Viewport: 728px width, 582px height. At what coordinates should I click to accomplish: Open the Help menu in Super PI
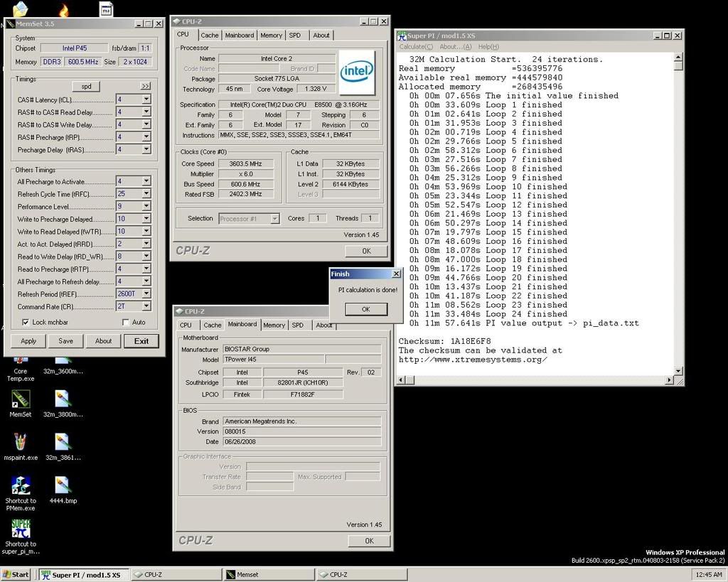pos(488,47)
